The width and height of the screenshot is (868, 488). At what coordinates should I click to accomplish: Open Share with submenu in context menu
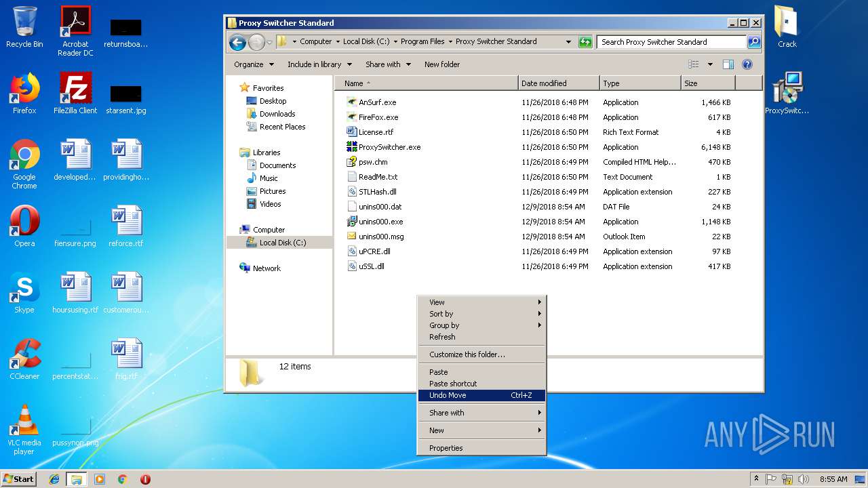(481, 413)
